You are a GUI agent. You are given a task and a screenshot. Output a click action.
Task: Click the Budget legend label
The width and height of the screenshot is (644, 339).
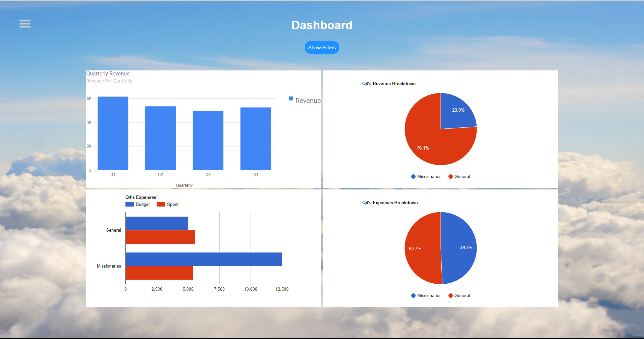tap(143, 205)
